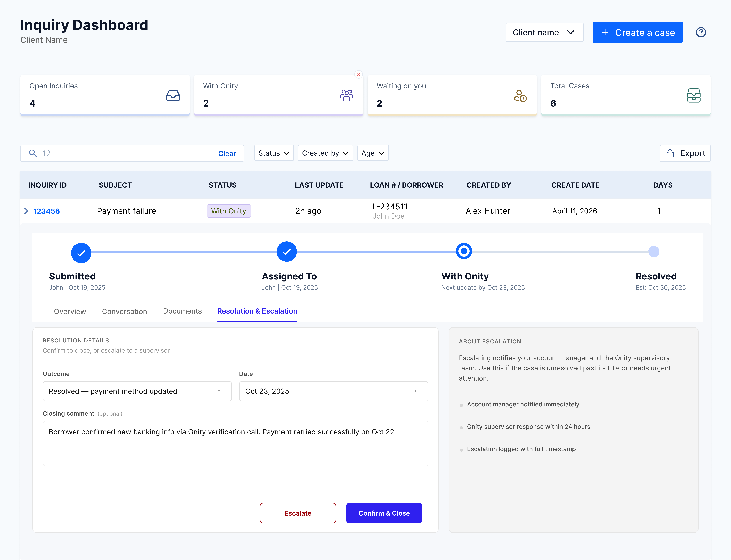Click the Export share icon
This screenshot has height=560, width=731.
pyautogui.click(x=670, y=153)
